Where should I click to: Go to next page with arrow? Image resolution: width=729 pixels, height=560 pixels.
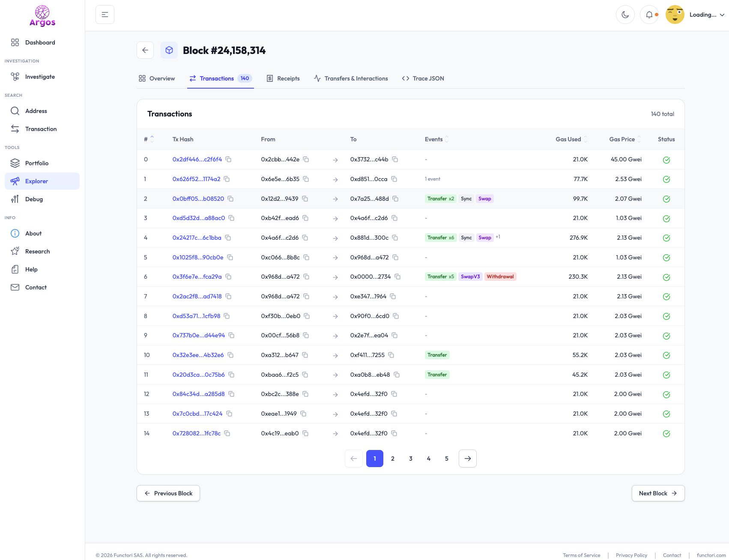pos(468,459)
